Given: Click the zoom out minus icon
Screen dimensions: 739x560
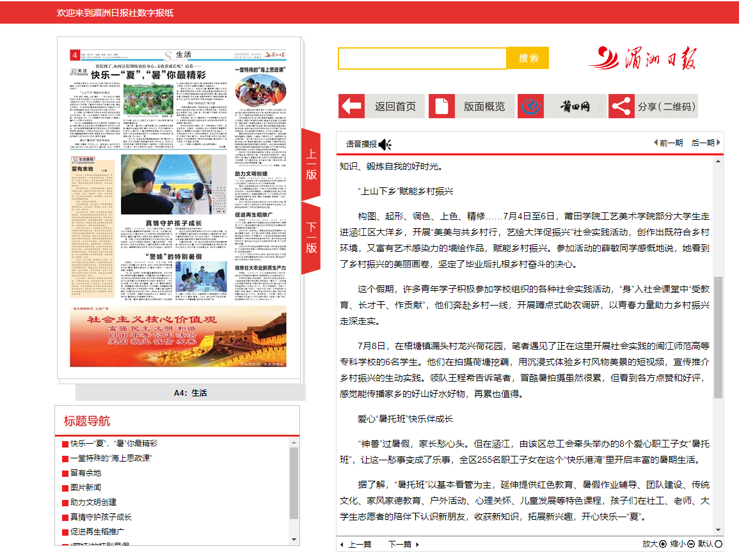Looking at the screenshot, I should pos(691,544).
